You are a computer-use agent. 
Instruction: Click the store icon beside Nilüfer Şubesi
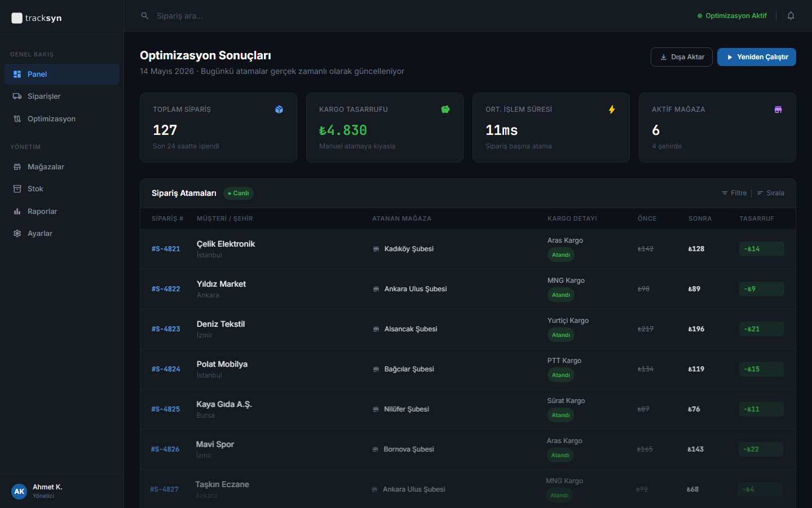click(x=376, y=409)
